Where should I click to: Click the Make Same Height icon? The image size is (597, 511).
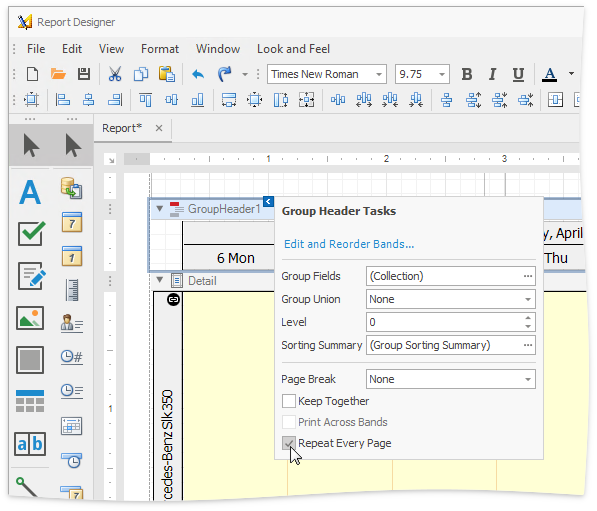tap(281, 100)
